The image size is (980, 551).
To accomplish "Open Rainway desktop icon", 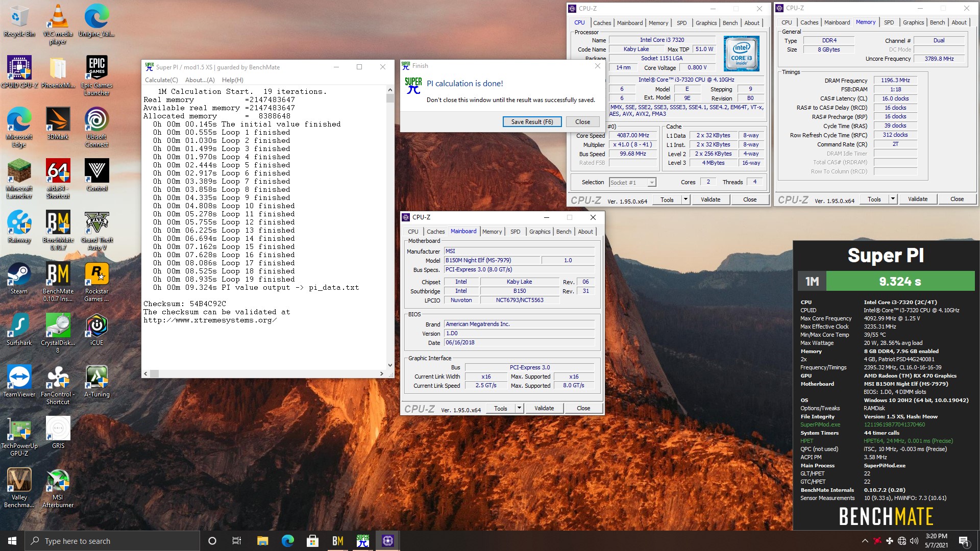I will click(x=19, y=227).
